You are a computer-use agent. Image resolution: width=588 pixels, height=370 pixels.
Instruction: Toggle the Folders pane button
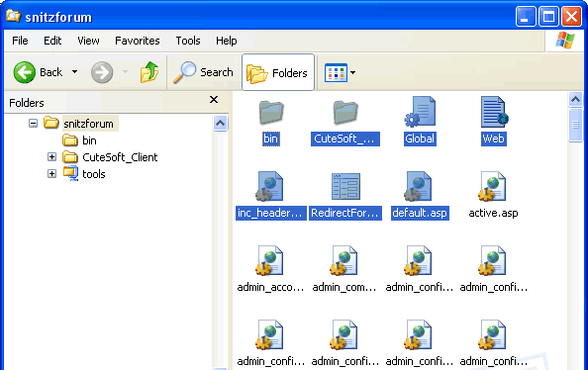point(278,72)
